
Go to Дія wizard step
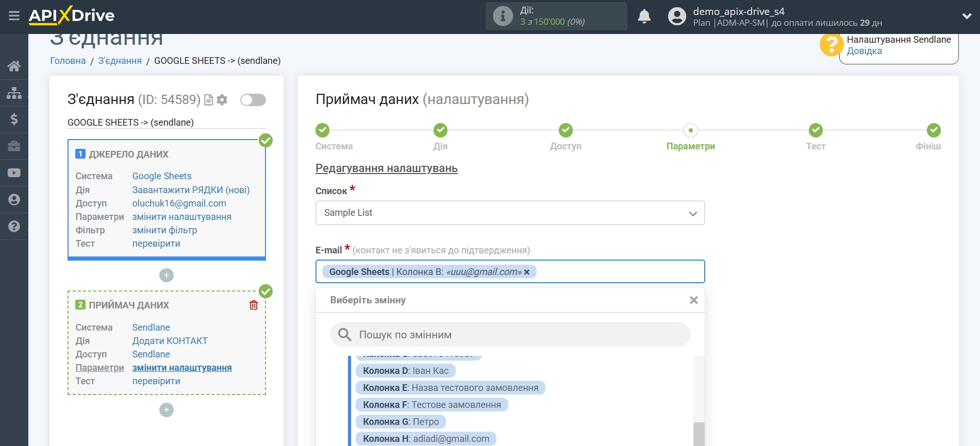[x=440, y=130]
